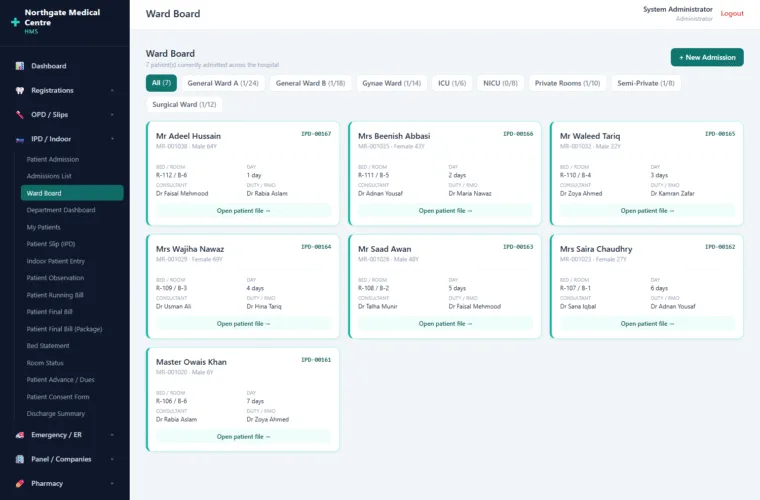Open Patient Final Bill (Package)
760x500 pixels.
click(72, 329)
